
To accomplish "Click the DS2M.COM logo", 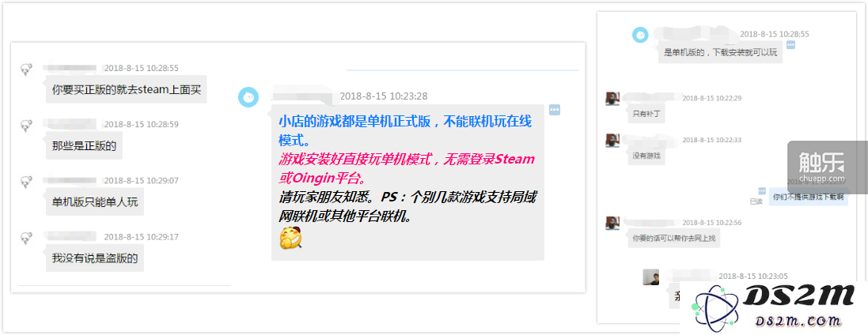I will (x=774, y=306).
